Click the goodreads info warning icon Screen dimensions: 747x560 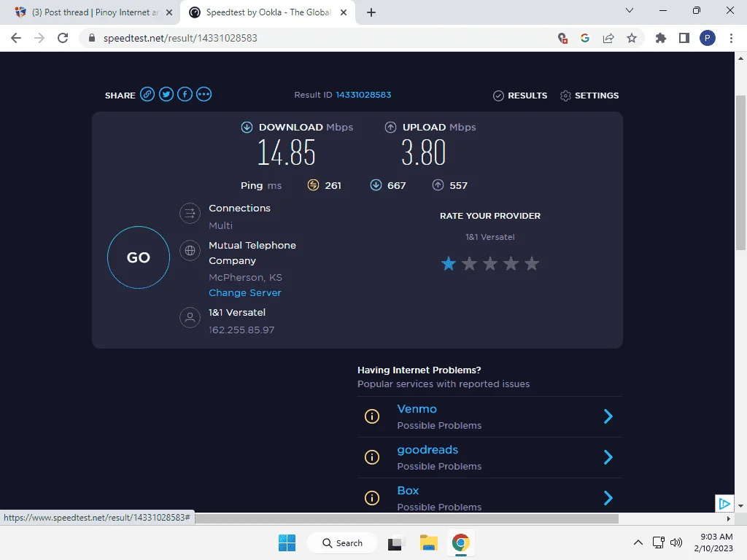[372, 457]
